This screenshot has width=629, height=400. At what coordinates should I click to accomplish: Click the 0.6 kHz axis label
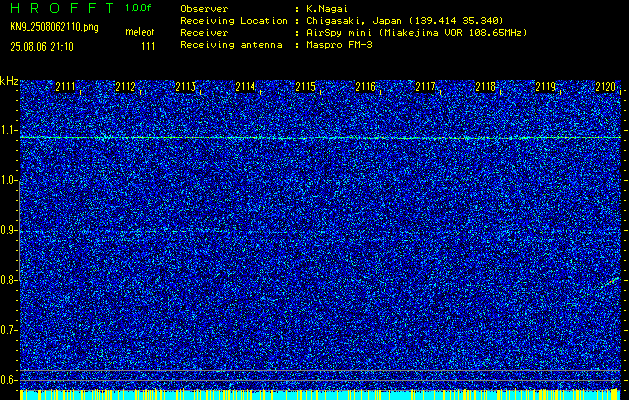(x=8, y=380)
